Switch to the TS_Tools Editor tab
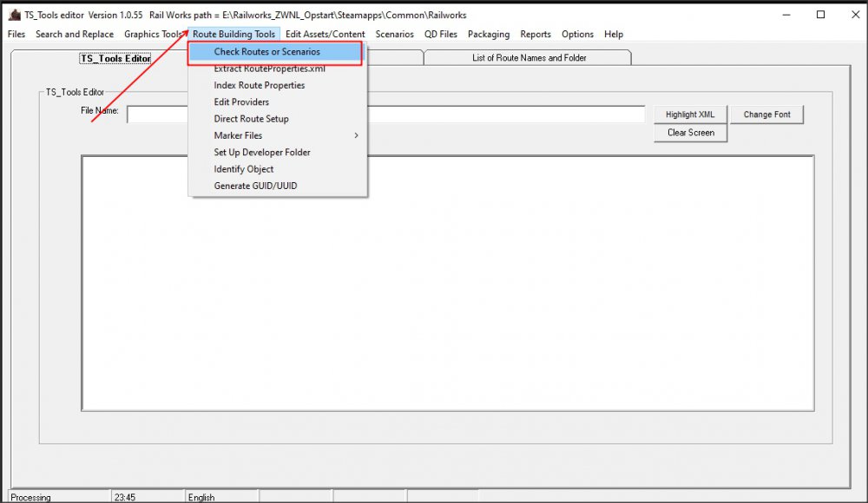This screenshot has height=503, width=868. pyautogui.click(x=115, y=58)
